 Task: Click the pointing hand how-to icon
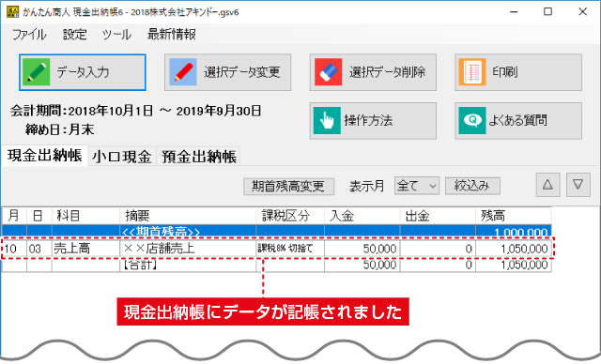point(327,121)
